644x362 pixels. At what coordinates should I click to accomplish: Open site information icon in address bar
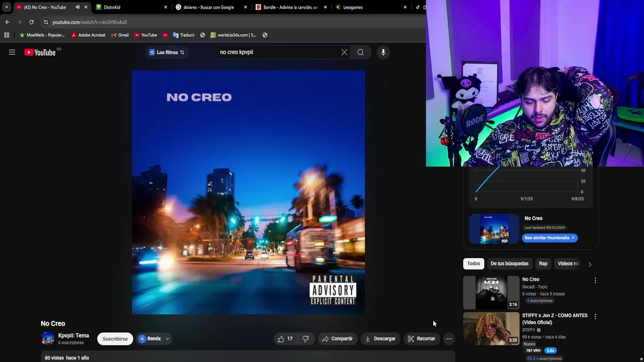pyautogui.click(x=46, y=22)
